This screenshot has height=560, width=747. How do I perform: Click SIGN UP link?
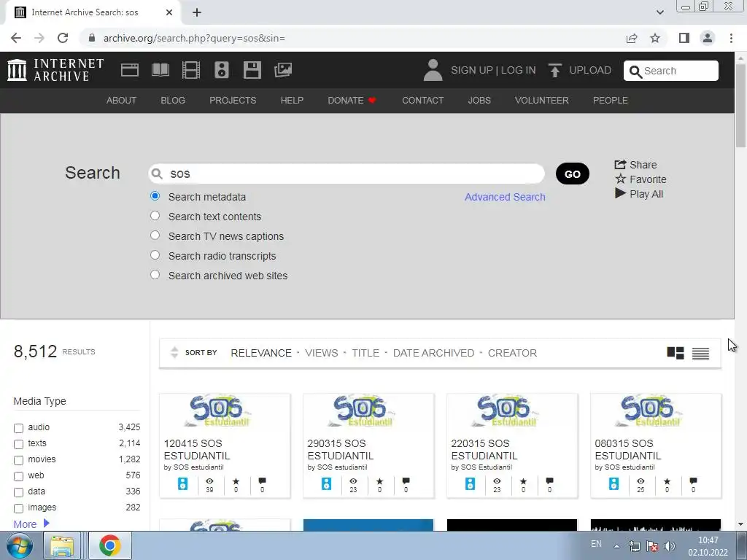click(x=472, y=70)
